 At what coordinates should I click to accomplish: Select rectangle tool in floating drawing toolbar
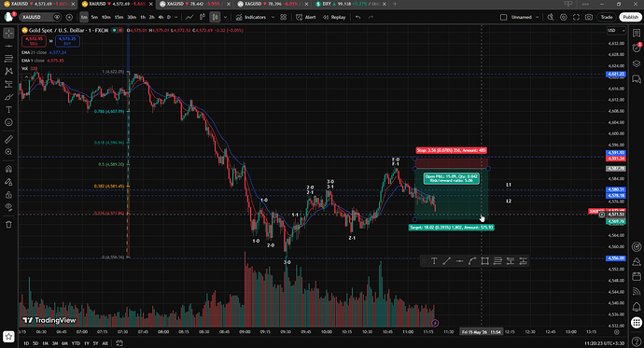tap(484, 261)
